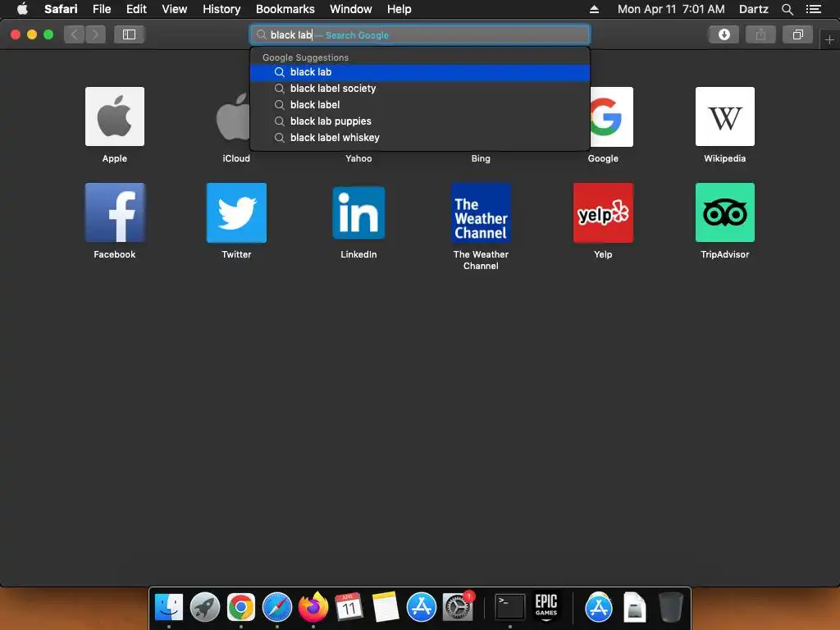The width and height of the screenshot is (840, 630).
Task: Click the Share button in the toolbar
Action: [x=760, y=34]
